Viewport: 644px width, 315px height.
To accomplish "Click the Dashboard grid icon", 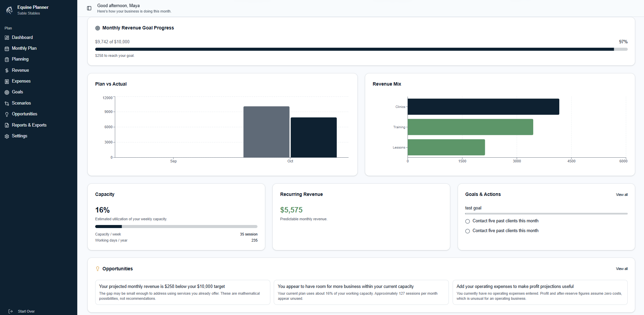I will tap(7, 38).
